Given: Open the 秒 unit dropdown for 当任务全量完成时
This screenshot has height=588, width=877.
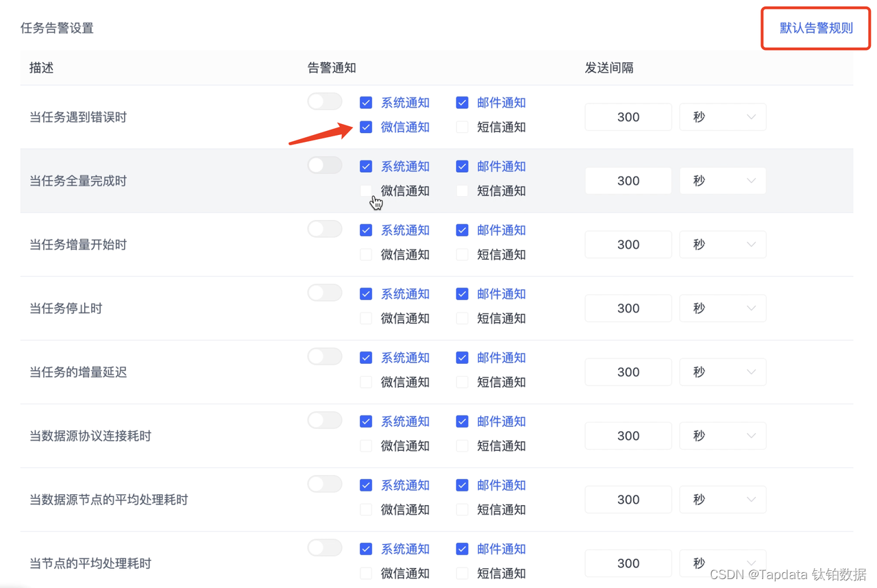Looking at the screenshot, I should tap(723, 181).
